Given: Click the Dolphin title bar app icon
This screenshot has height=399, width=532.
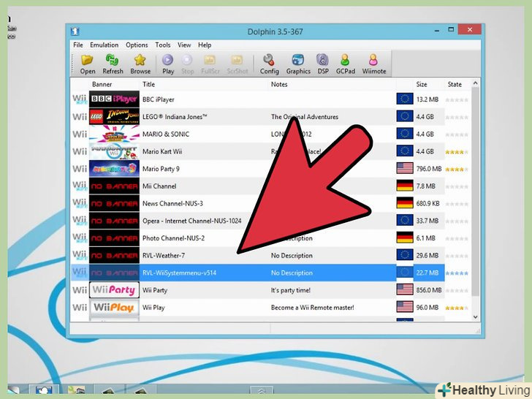Looking at the screenshot, I should tap(75, 31).
